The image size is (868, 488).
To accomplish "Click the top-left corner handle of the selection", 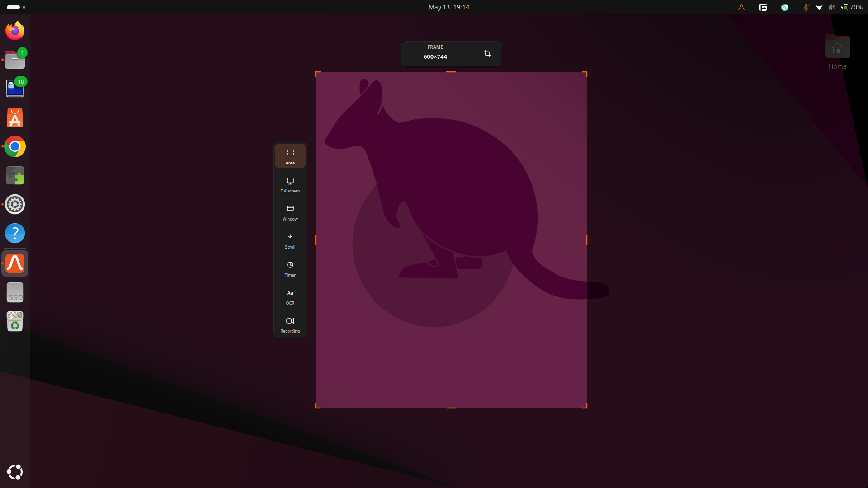I will pos(317,74).
